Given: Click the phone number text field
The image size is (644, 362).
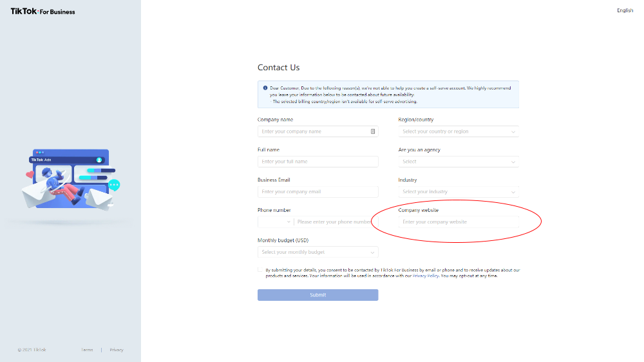Looking at the screenshot, I should point(333,222).
